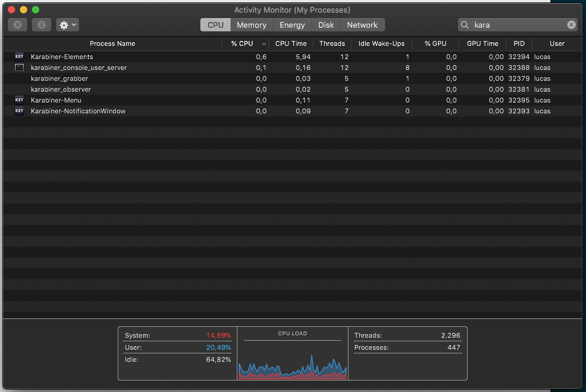Screen dimensions: 586x392
Task: Click PID 32395 cell
Action: 519,100
